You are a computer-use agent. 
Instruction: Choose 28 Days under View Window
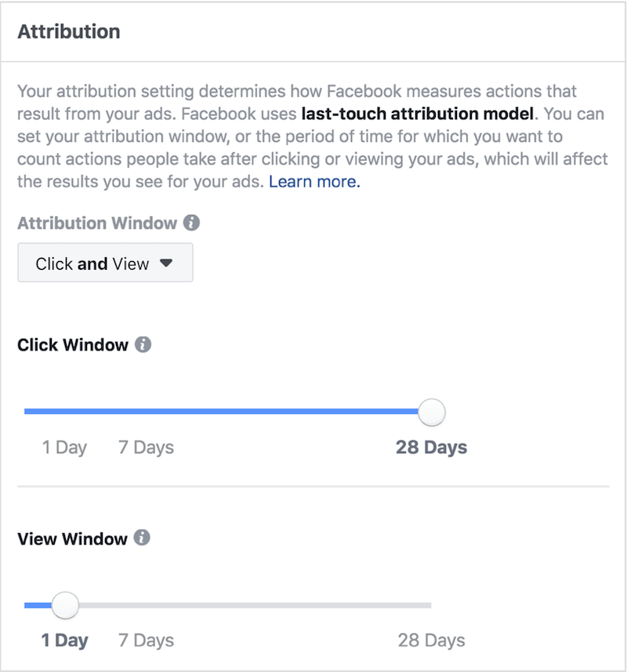(x=431, y=641)
